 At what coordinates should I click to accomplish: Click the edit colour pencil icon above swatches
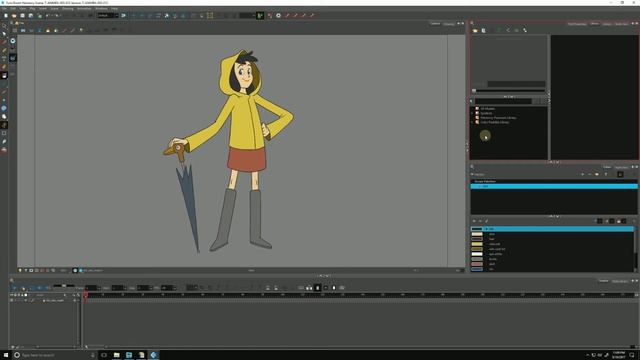tap(487, 221)
